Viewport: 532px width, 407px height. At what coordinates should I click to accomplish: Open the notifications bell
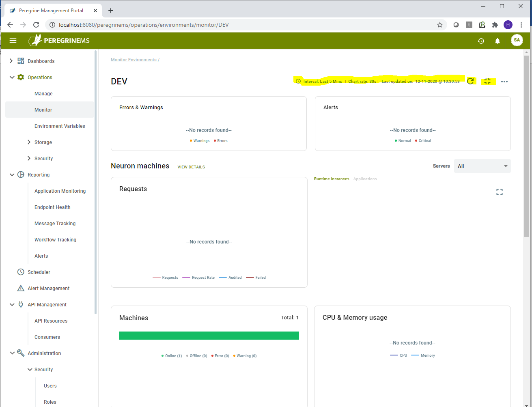[x=498, y=41]
